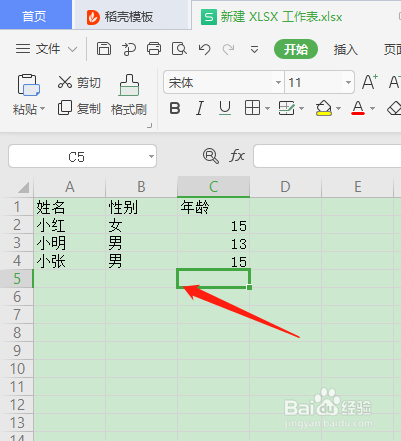
Task: Select cell containing 小红
Action: point(70,225)
